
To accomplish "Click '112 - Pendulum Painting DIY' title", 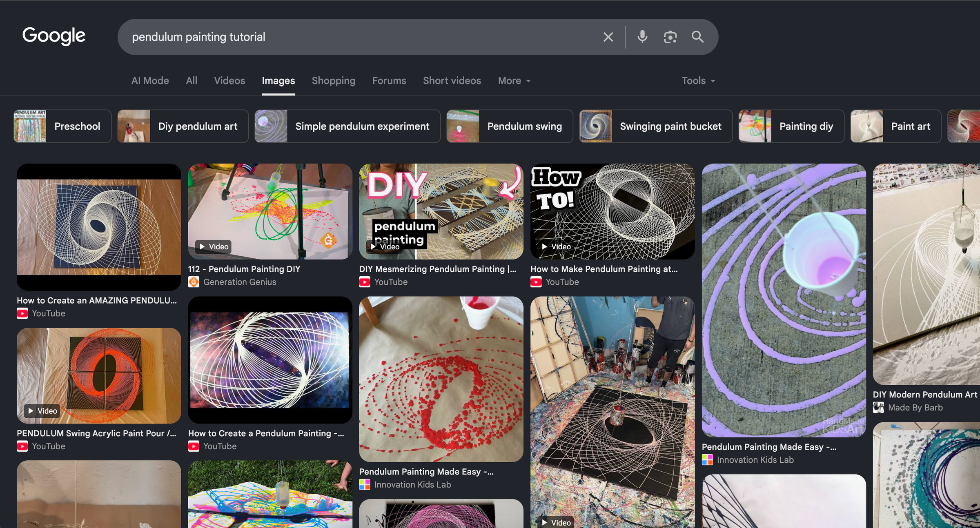I will tap(244, 269).
